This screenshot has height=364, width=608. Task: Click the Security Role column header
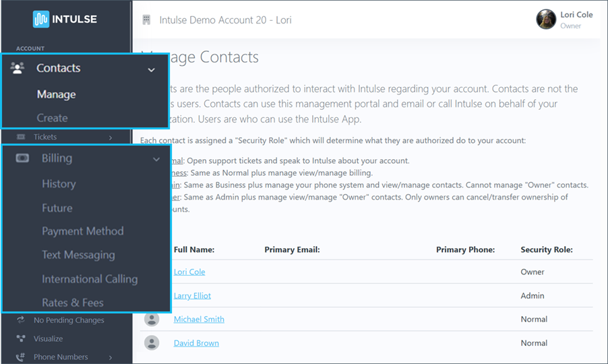[x=546, y=249]
